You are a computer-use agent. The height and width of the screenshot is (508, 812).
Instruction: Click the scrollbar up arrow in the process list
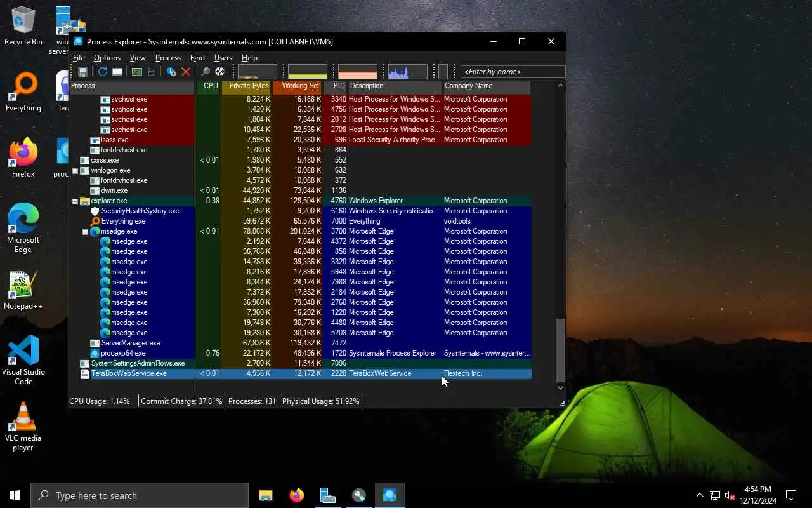tap(560, 85)
